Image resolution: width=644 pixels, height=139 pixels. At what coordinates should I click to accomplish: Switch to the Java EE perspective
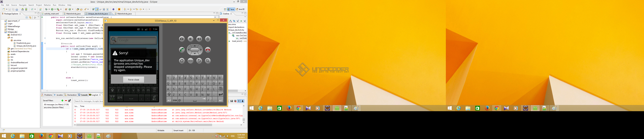pos(240,9)
